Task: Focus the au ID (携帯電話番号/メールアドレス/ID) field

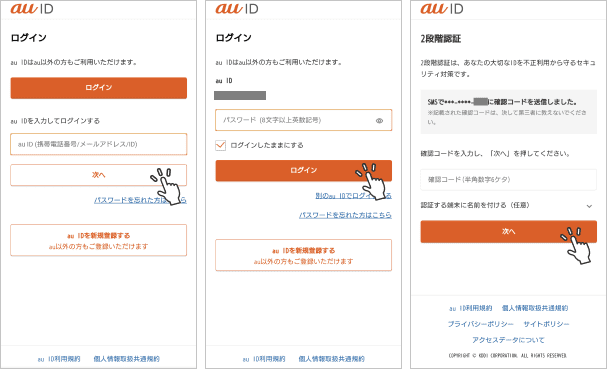Action: click(99, 144)
